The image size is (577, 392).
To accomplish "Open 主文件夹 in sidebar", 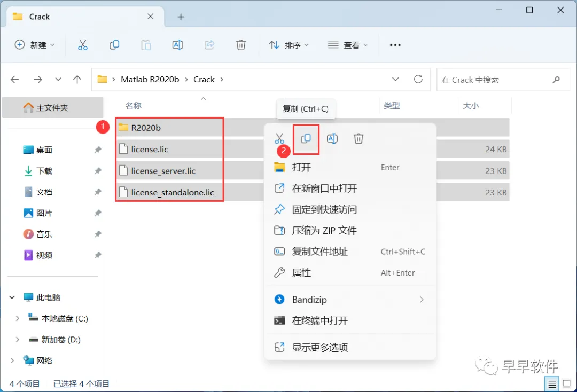I will 52,108.
